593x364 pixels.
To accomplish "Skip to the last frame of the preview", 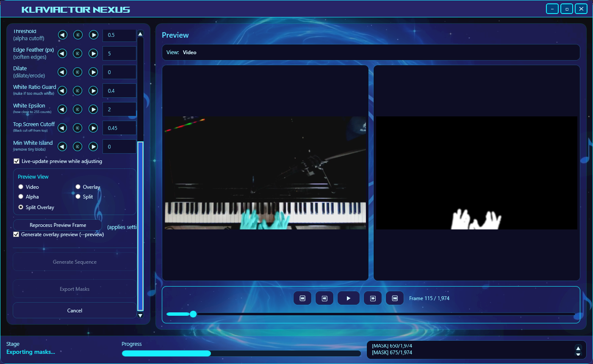I will (394, 298).
